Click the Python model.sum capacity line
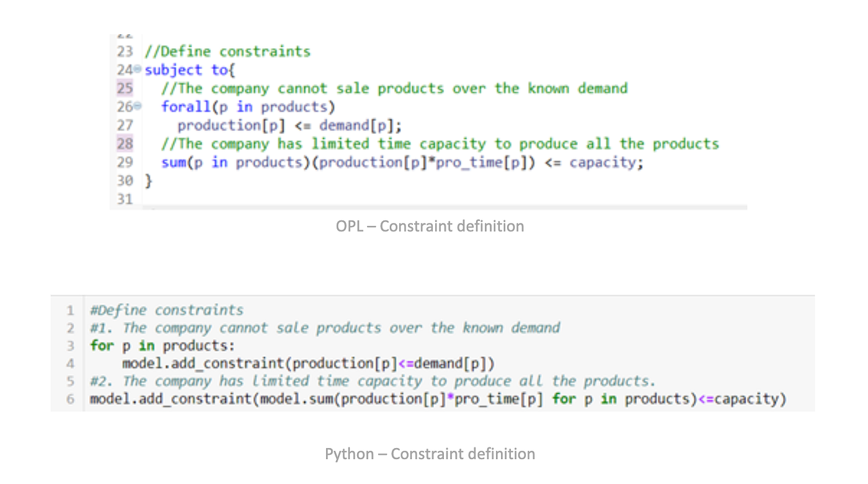This screenshot has height=484, width=868. tap(438, 399)
